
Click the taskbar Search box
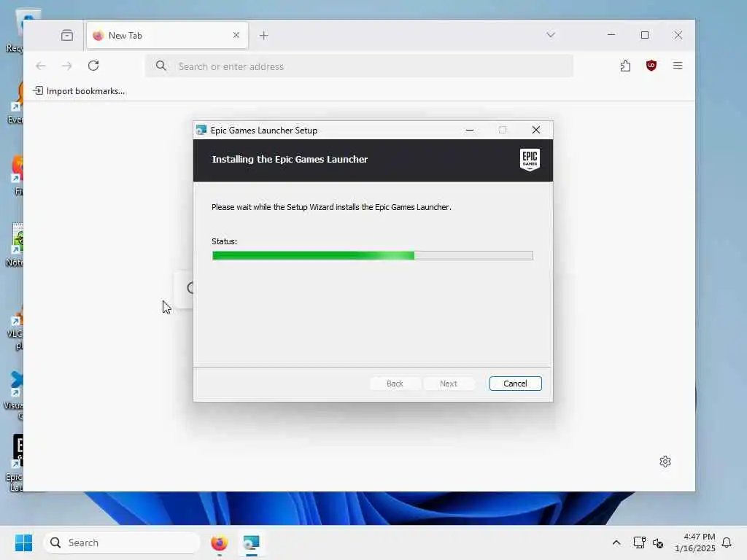click(122, 542)
